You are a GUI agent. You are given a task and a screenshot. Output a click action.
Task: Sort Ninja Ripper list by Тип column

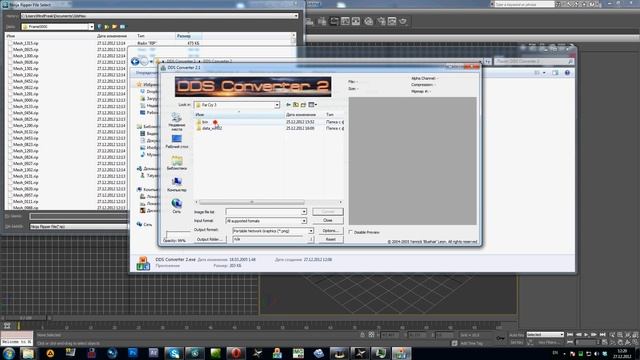155,36
